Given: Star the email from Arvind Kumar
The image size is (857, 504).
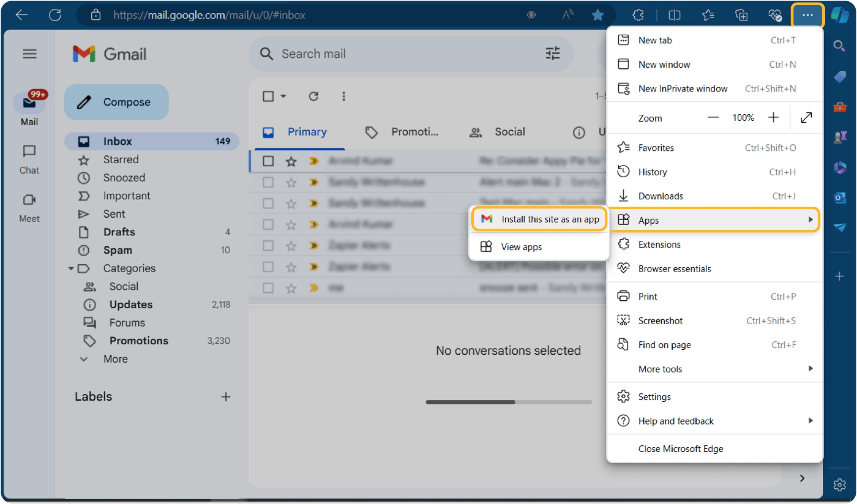Looking at the screenshot, I should click(x=291, y=161).
